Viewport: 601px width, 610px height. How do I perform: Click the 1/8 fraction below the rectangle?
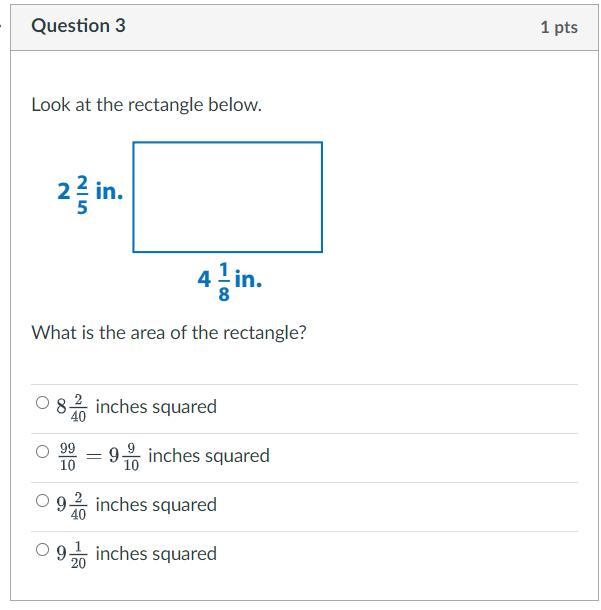(x=222, y=282)
